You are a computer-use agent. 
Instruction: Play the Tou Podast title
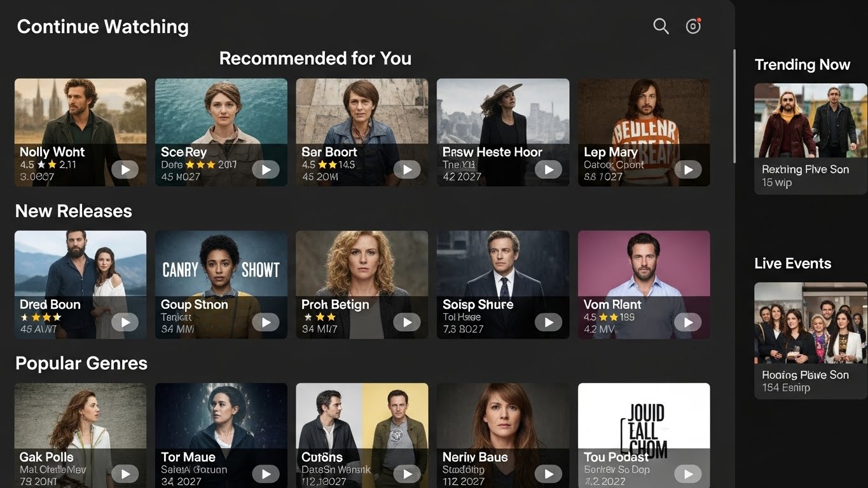click(688, 474)
